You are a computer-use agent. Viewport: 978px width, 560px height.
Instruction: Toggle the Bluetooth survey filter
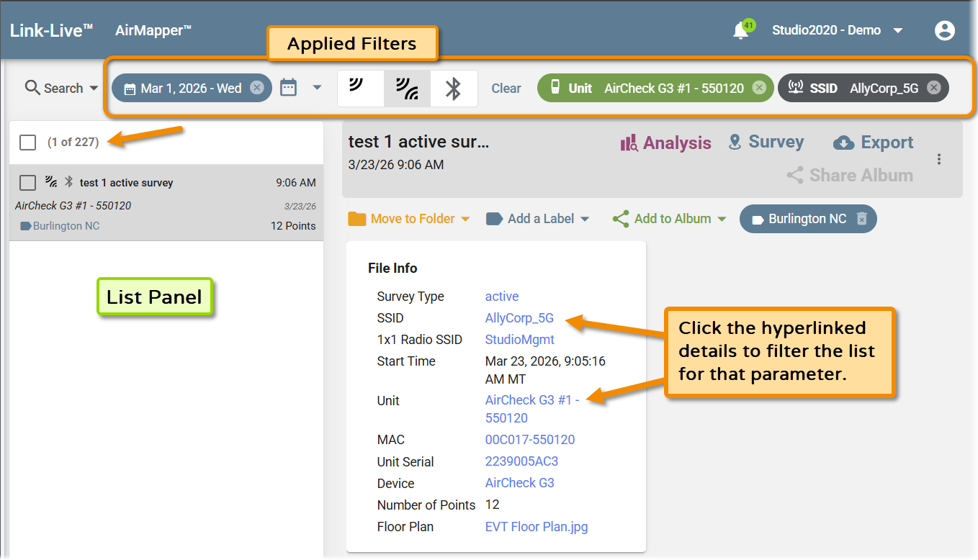[454, 88]
